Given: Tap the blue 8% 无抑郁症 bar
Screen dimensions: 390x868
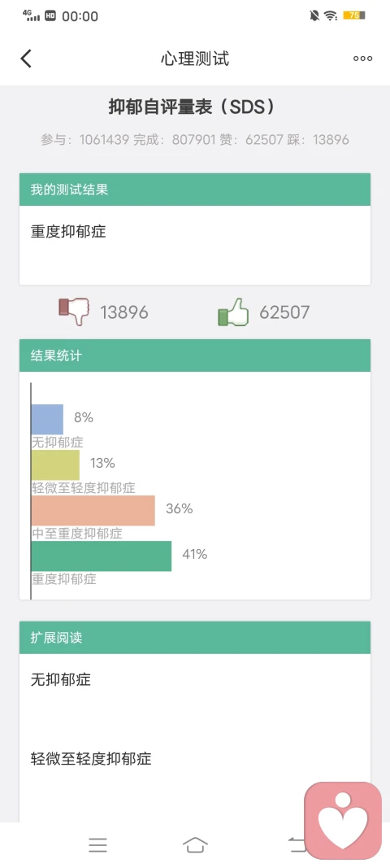Looking at the screenshot, I should (x=48, y=419).
